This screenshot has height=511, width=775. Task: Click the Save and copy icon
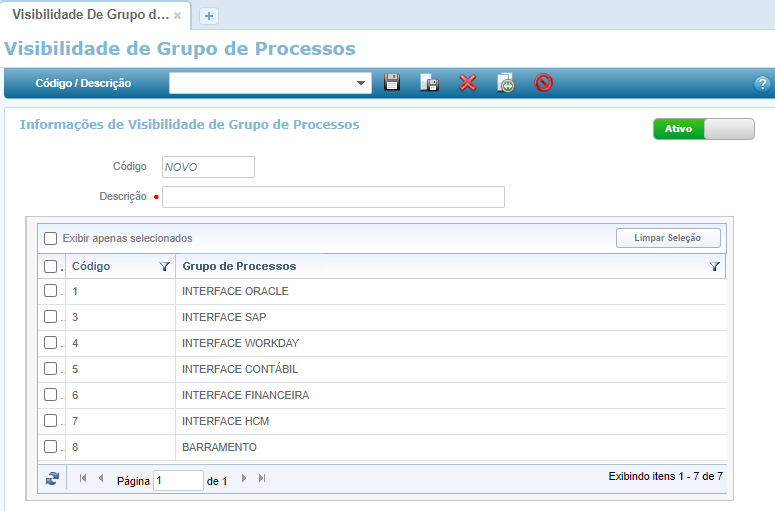(429, 83)
